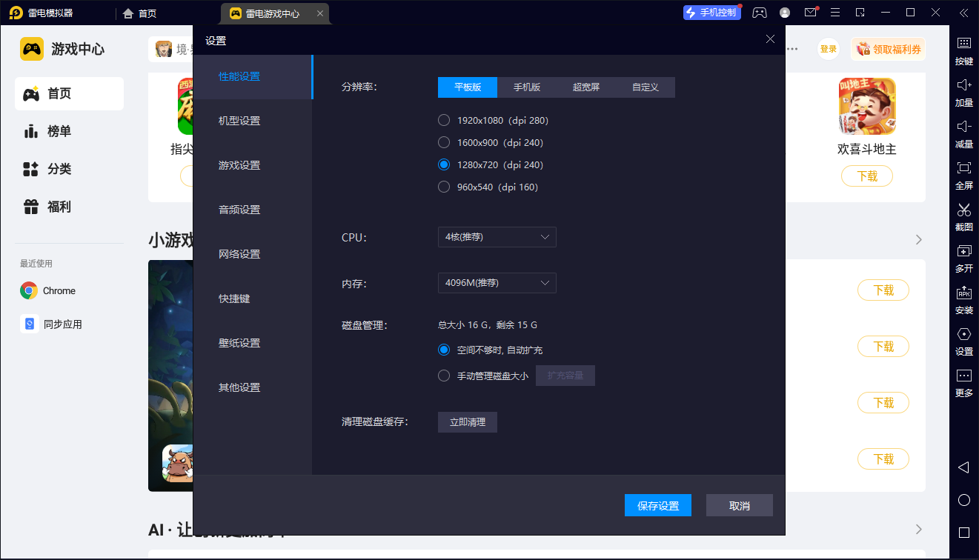Open the gamepad controller icon in titlebar
This screenshot has height=560, width=979.
pyautogui.click(x=759, y=13)
